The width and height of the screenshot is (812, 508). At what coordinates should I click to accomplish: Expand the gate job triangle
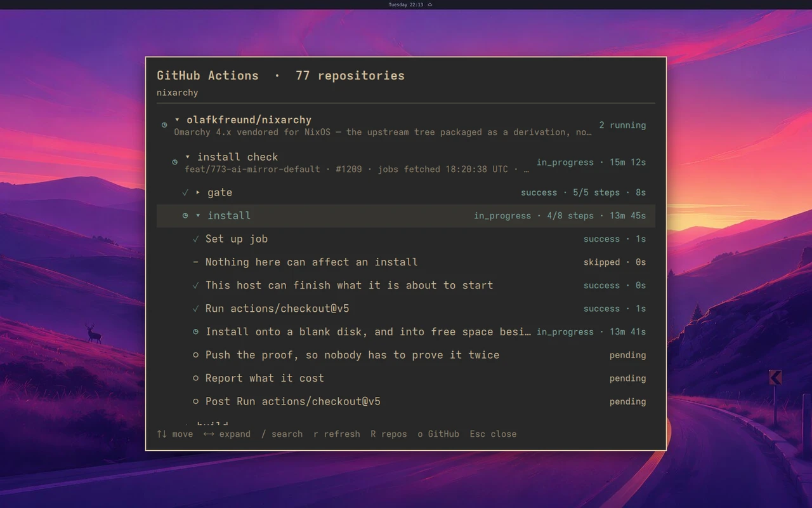(x=198, y=192)
